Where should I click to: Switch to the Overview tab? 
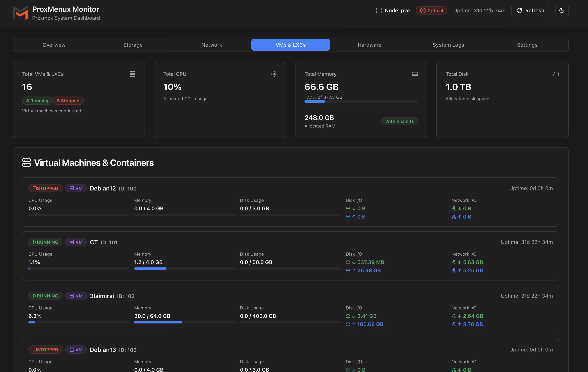(54, 45)
